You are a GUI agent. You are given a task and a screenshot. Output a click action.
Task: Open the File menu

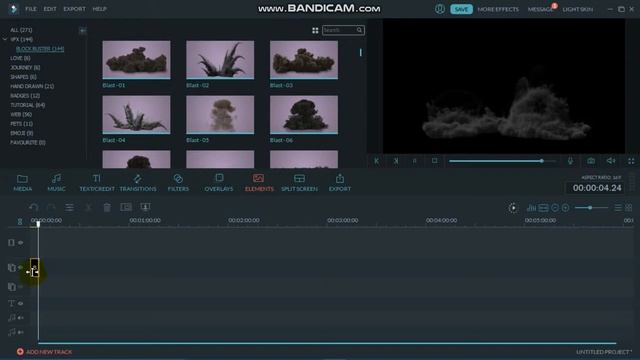click(31, 9)
